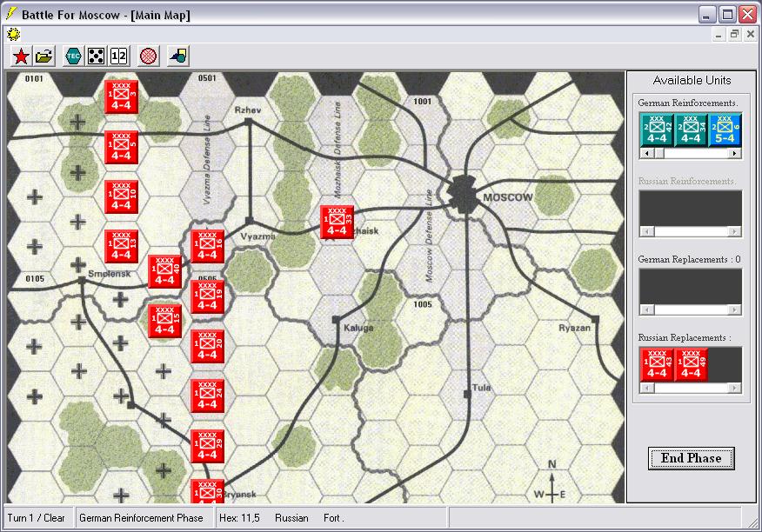Screen dimensions: 762x532
Task: Click the Smolensk city label
Action: [110, 274]
